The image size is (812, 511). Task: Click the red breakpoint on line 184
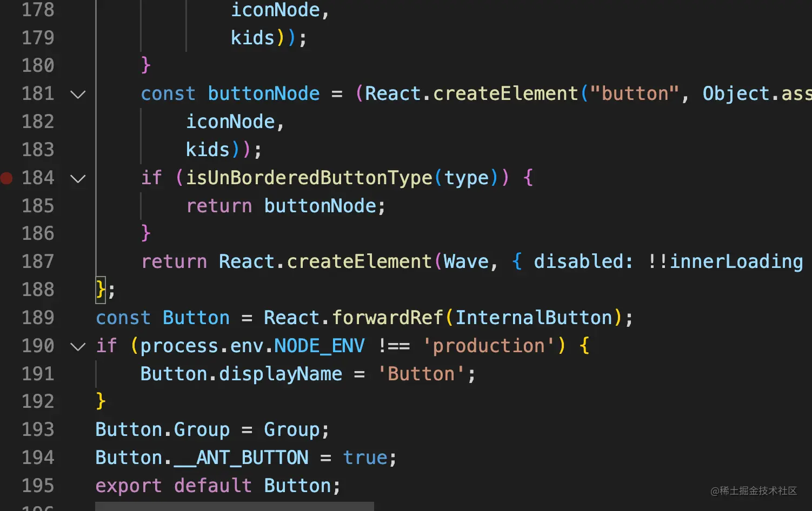tap(7, 178)
